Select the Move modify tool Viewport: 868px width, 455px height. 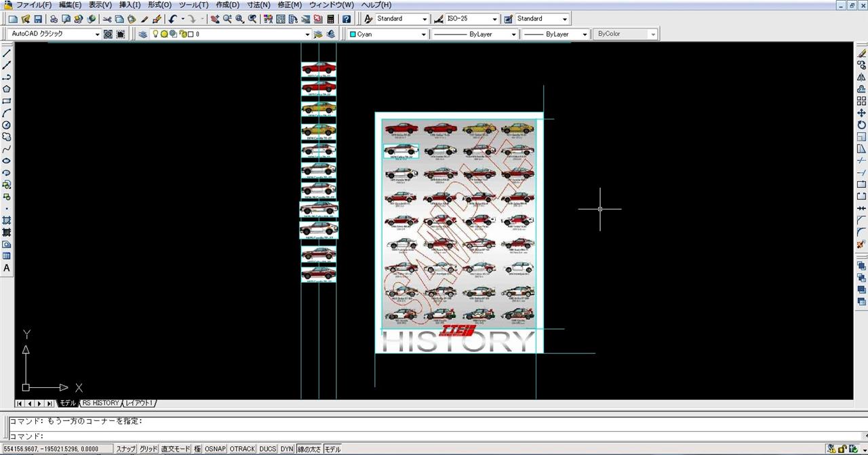pyautogui.click(x=862, y=113)
